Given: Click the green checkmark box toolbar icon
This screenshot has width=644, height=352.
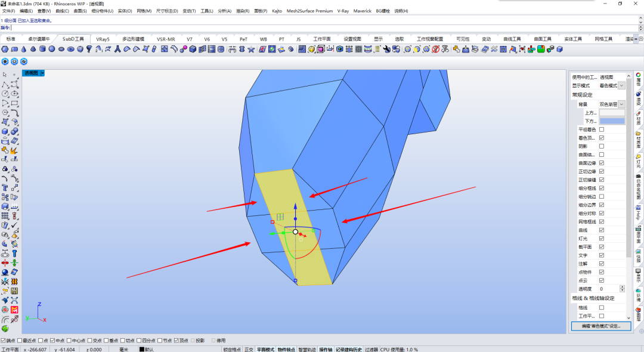Looking at the screenshot, I should (272, 50).
